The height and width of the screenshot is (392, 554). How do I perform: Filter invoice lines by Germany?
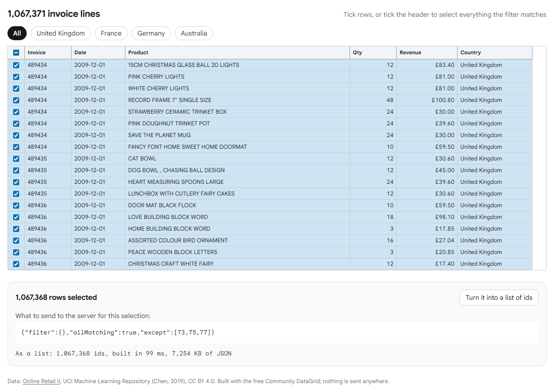click(x=151, y=33)
